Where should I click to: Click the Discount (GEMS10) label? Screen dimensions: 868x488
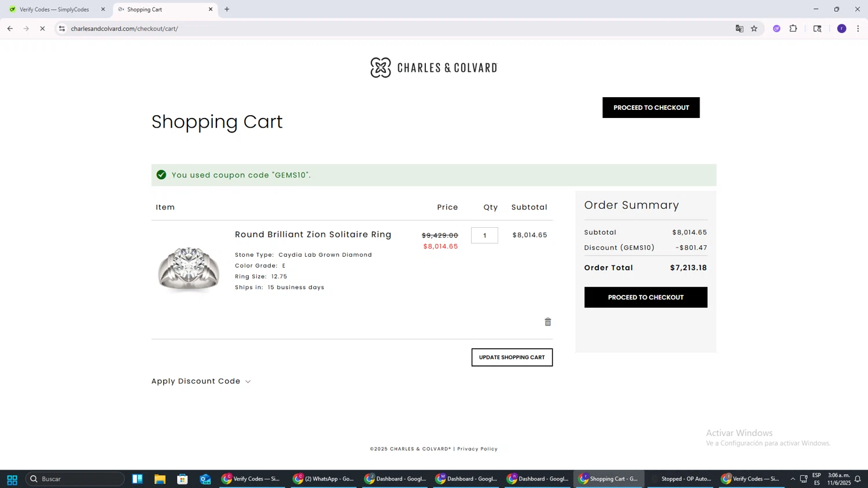[619, 247]
